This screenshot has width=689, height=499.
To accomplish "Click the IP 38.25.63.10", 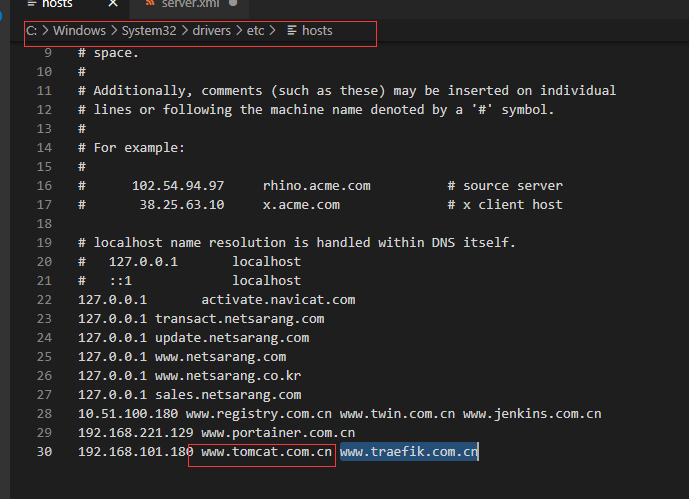I will coord(182,205).
